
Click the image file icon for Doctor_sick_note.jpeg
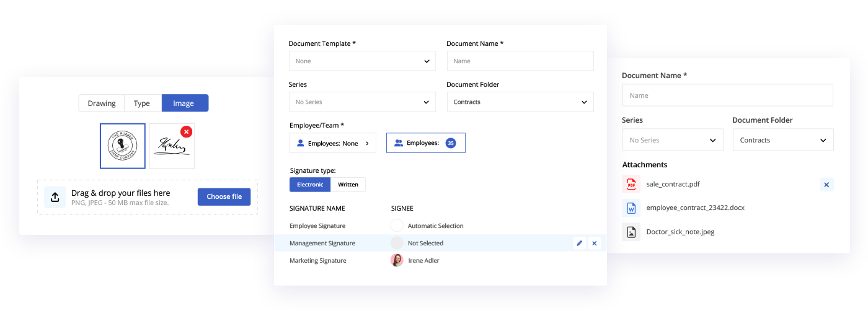[x=631, y=232]
